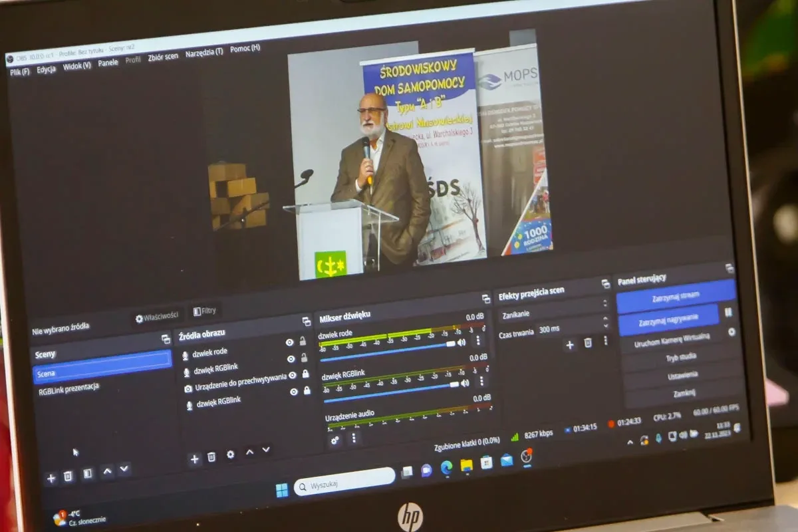The image size is (798, 532).
Task: Add a scene transition with plus icon
Action: point(569,344)
